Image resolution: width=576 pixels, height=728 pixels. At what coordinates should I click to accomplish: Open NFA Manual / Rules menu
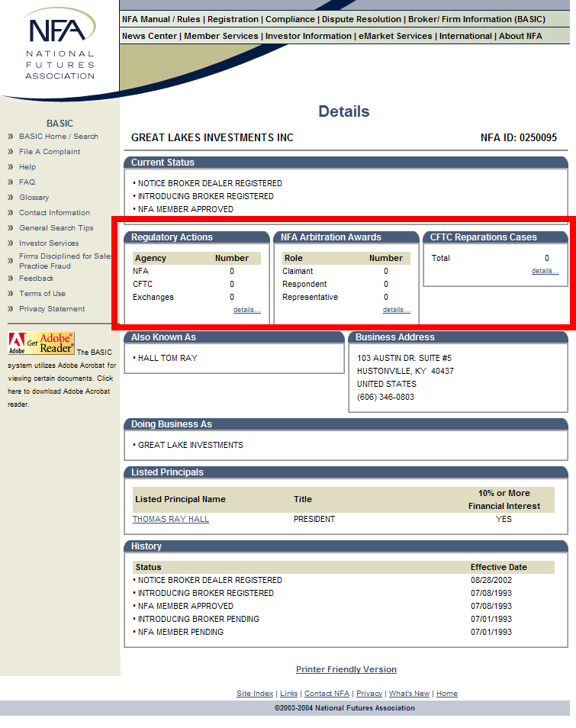pyautogui.click(x=161, y=20)
